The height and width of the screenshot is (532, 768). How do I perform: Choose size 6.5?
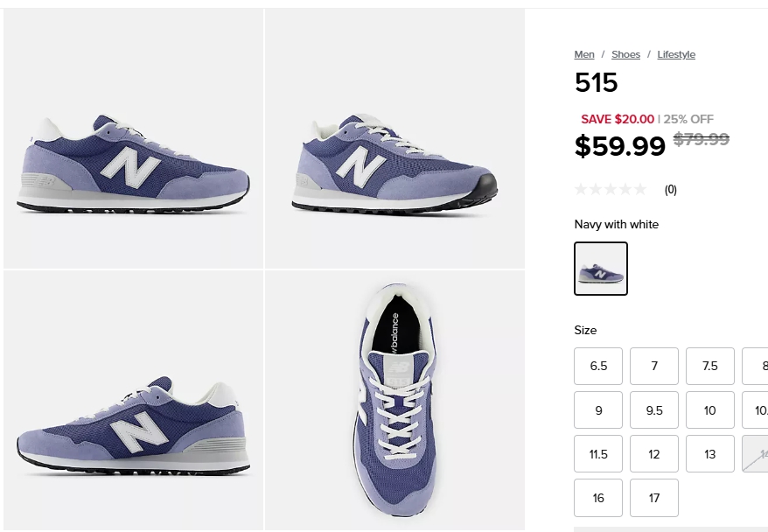pyautogui.click(x=598, y=366)
